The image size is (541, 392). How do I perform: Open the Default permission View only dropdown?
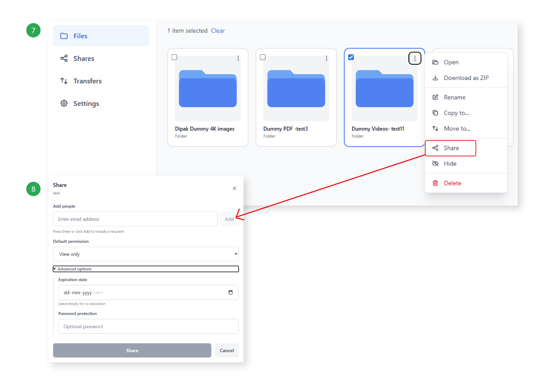click(x=146, y=254)
